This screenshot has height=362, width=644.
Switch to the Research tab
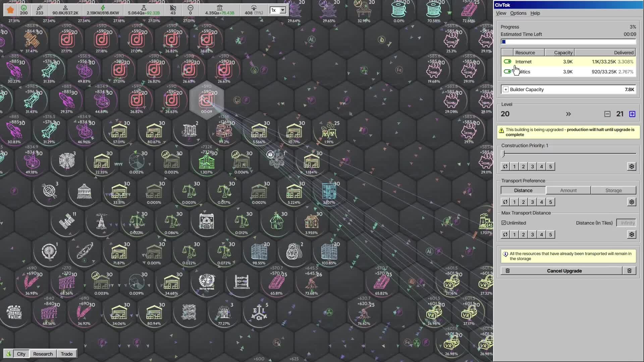43,354
